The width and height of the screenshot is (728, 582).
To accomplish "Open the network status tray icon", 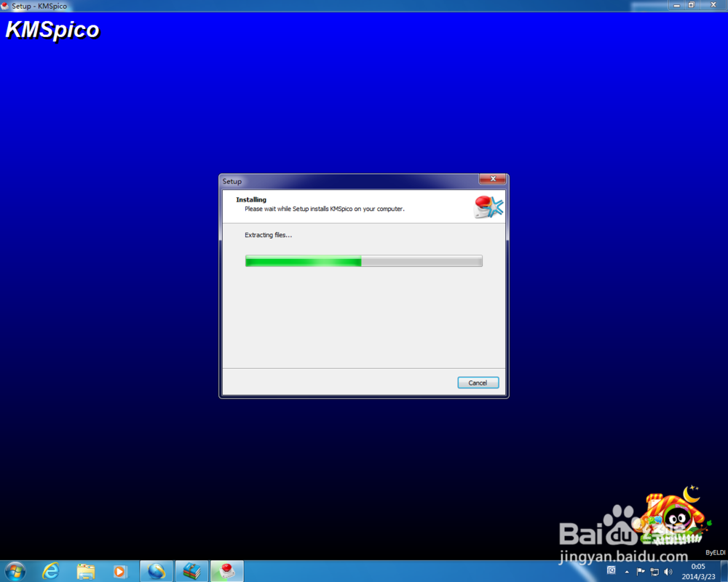I will 654,572.
